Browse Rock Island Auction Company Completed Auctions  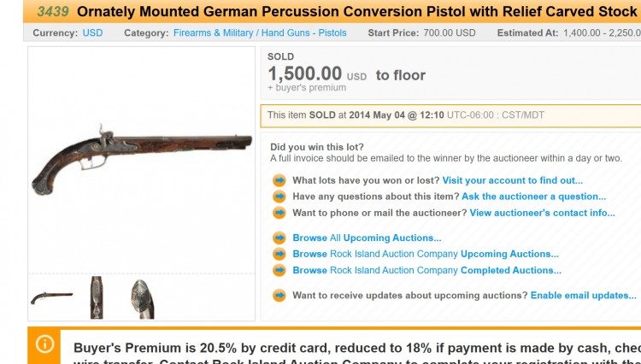426,270
